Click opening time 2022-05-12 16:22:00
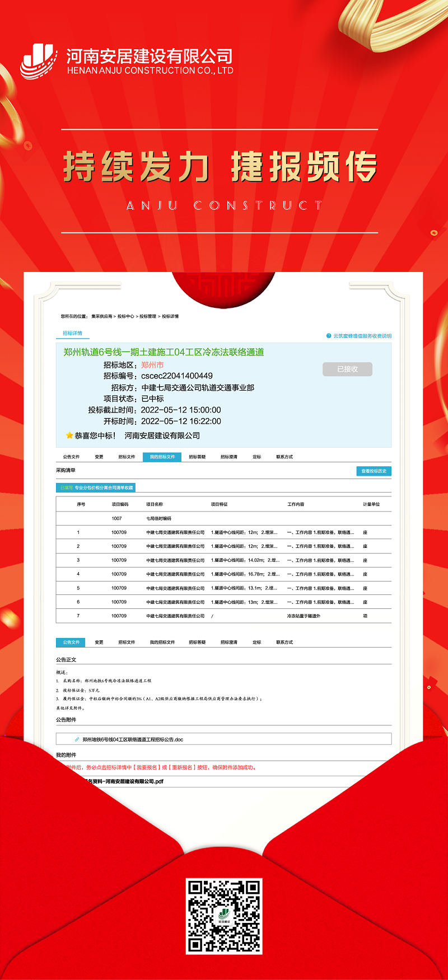 (181, 421)
